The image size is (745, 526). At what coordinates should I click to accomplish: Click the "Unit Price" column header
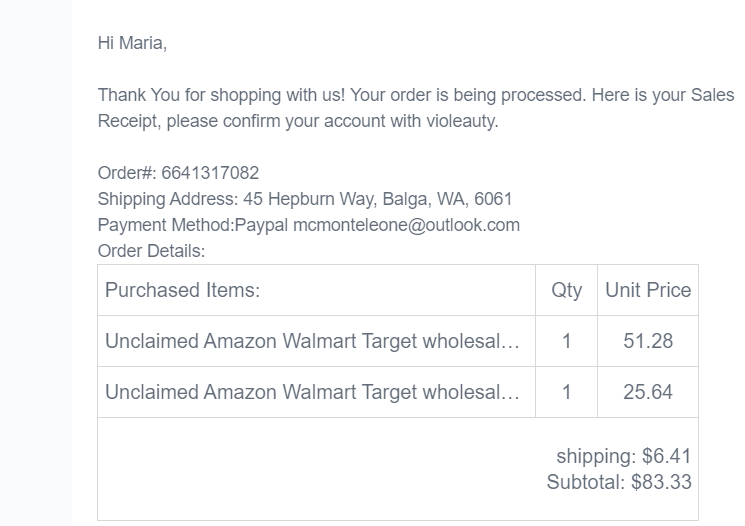pyautogui.click(x=648, y=290)
